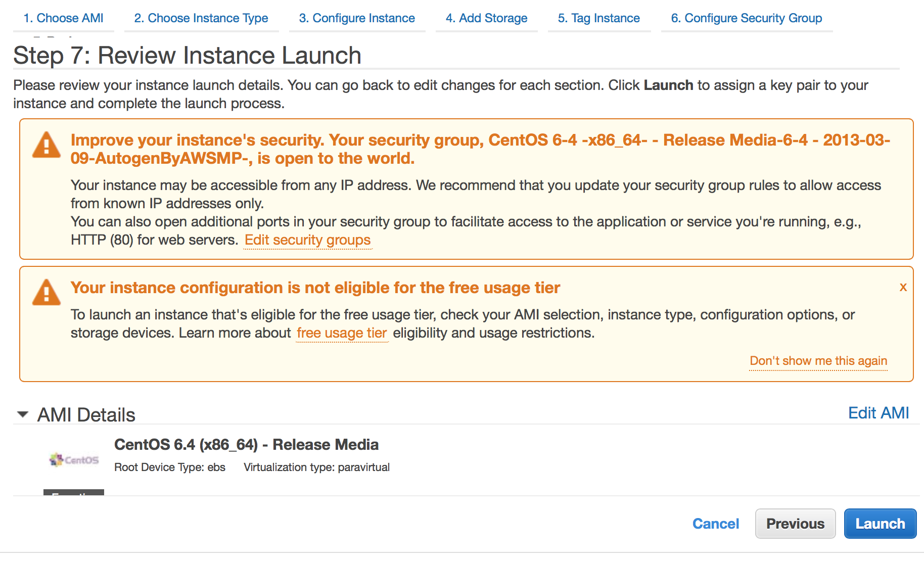Go to the Tag Instance step
Viewport: 924px width, 561px height.
(x=599, y=18)
